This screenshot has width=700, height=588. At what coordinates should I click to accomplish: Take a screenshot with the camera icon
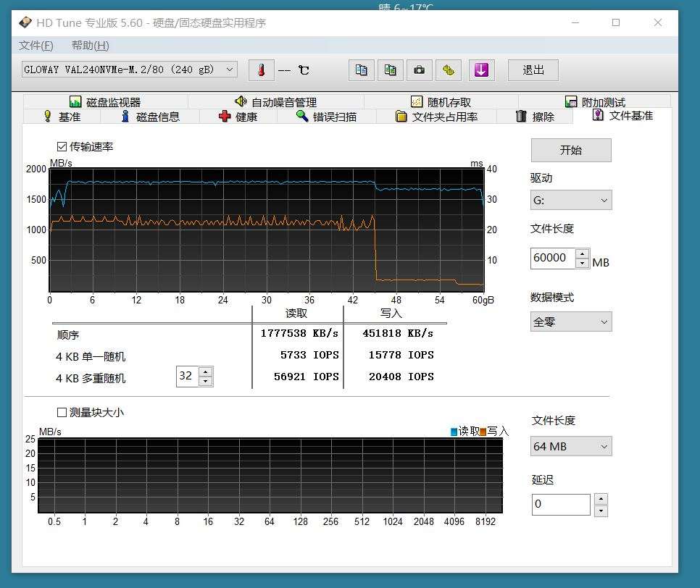click(420, 70)
